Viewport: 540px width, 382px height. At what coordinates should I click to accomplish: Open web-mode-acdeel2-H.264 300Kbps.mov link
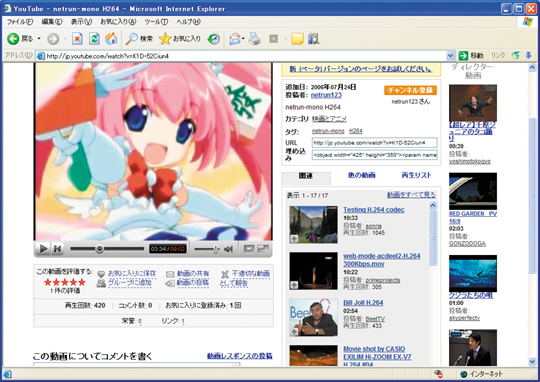point(382,260)
